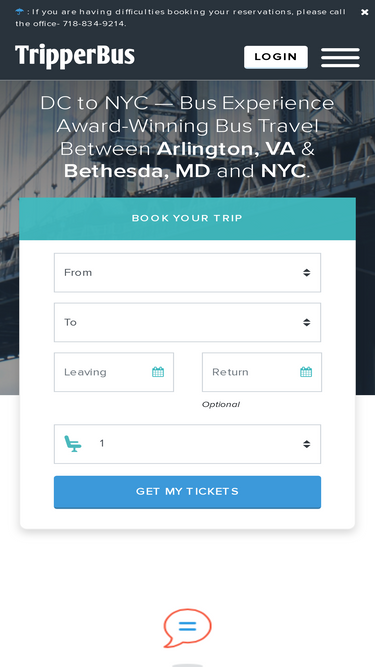Open the Return date calendar icon

pos(306,372)
